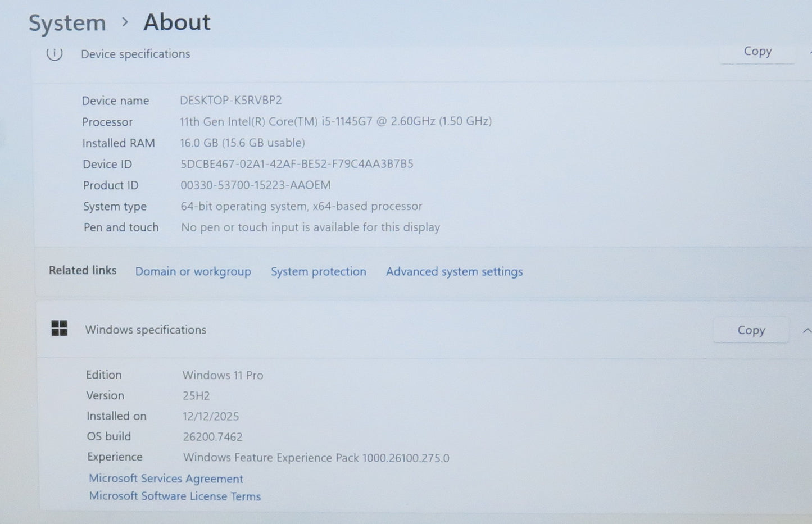812x524 pixels.
Task: Open the Microsoft Services Agreement
Action: [166, 479]
